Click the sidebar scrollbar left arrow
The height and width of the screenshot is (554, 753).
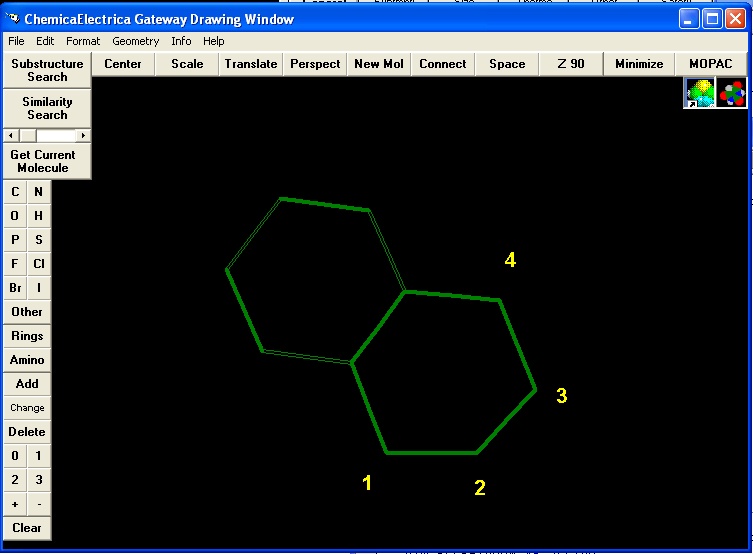pos(11,136)
